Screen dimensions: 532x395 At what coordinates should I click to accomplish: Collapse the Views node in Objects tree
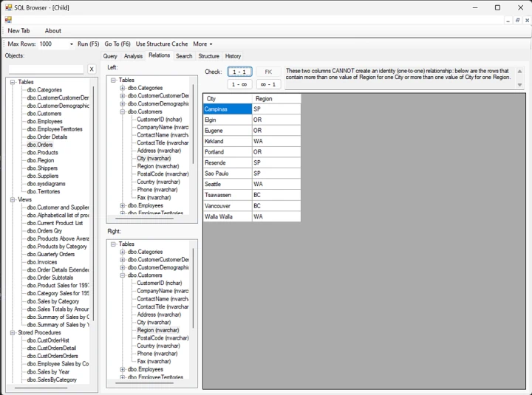13,199
